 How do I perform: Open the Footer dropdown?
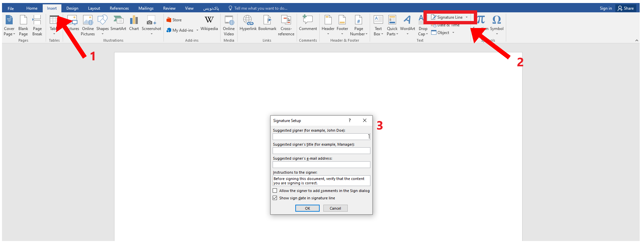[342, 25]
